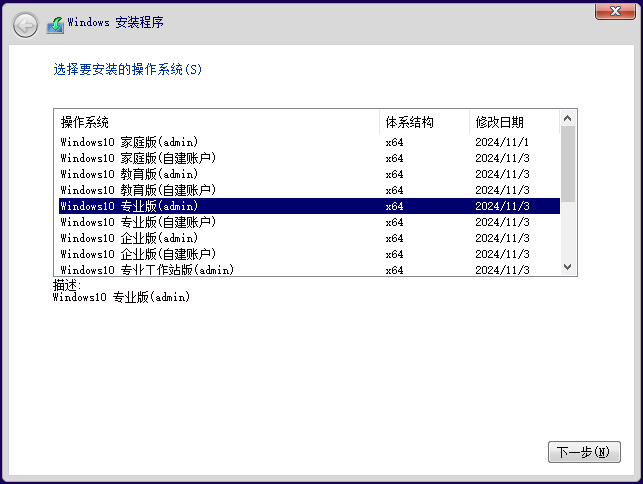The width and height of the screenshot is (643, 484).
Task: Click the 操作系统 column header
Action: click(219, 122)
